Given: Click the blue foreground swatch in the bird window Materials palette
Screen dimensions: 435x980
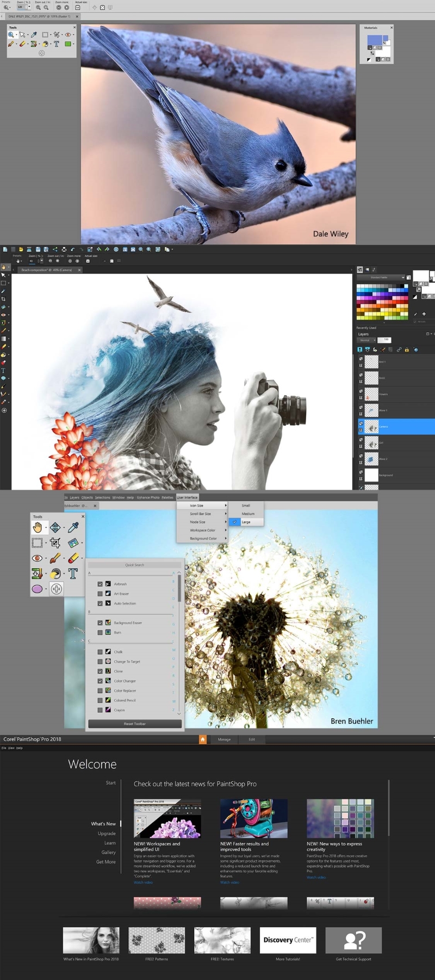Looking at the screenshot, I should [375, 40].
